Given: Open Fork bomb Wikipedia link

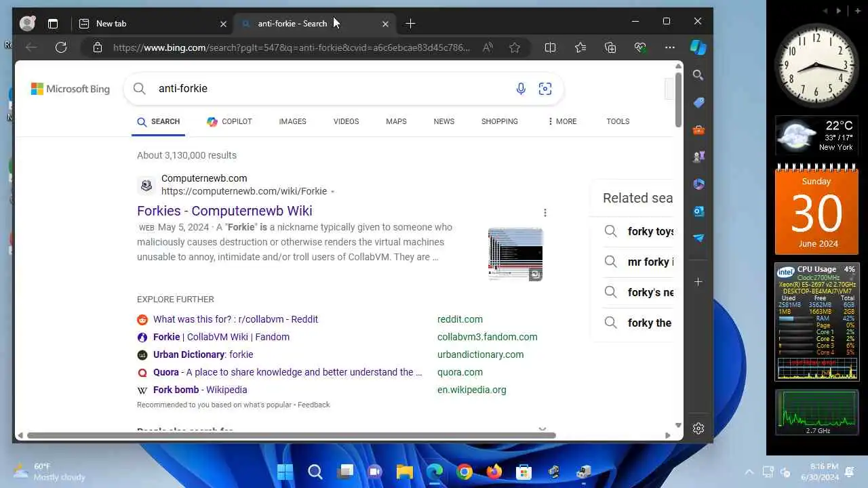Looking at the screenshot, I should click(x=200, y=390).
